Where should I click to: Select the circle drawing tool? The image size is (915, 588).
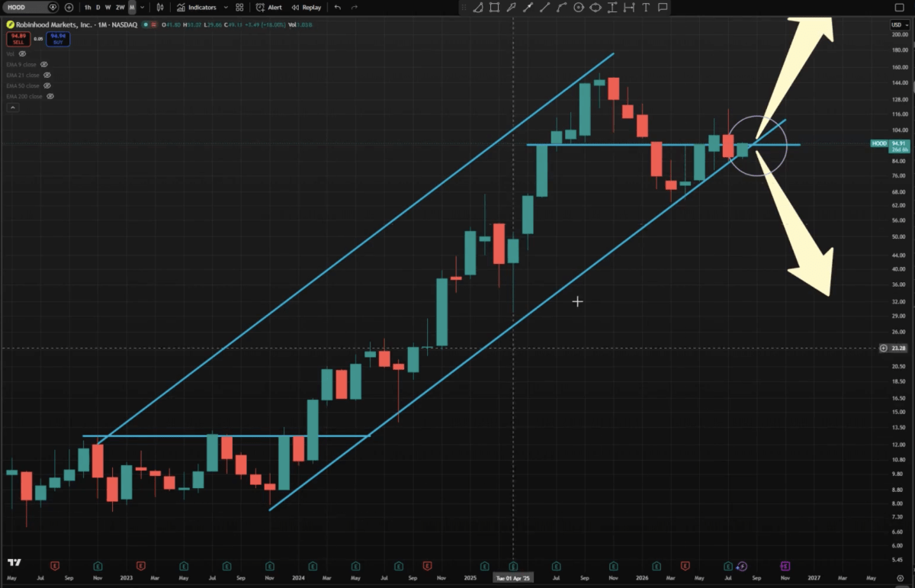click(579, 8)
